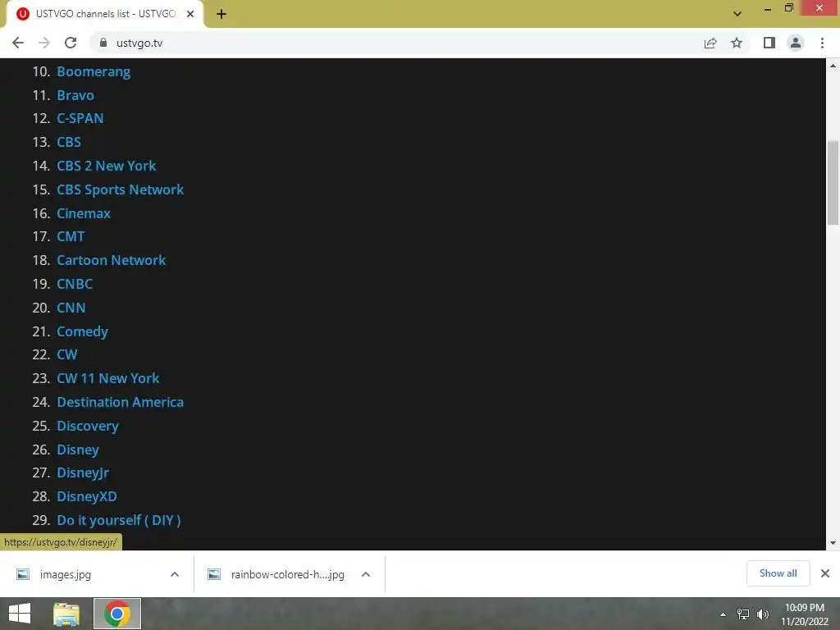Show all downloads
Viewport: 840px width, 630px height.
tap(778, 573)
